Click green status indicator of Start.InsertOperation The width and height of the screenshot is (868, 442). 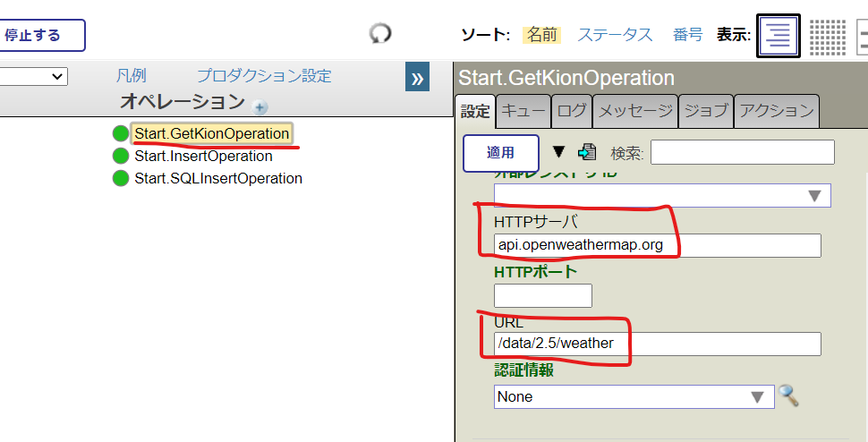point(121,156)
